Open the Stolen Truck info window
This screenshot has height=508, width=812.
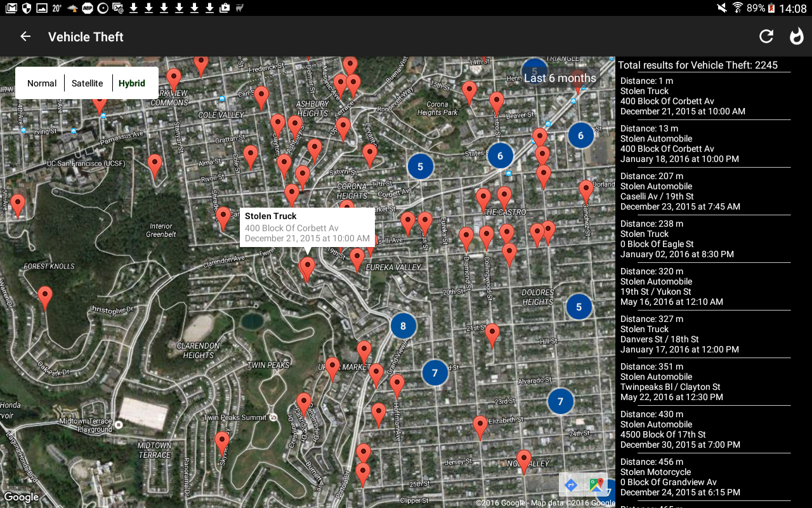307,227
